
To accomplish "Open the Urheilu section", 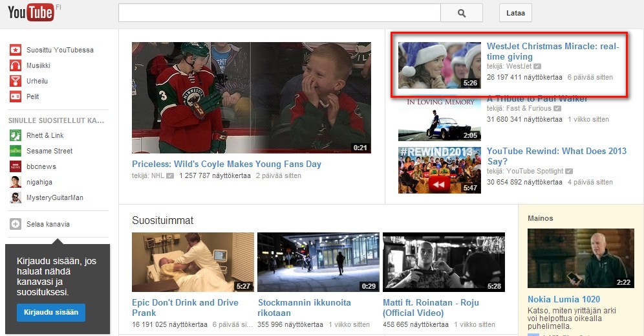I will [37, 81].
